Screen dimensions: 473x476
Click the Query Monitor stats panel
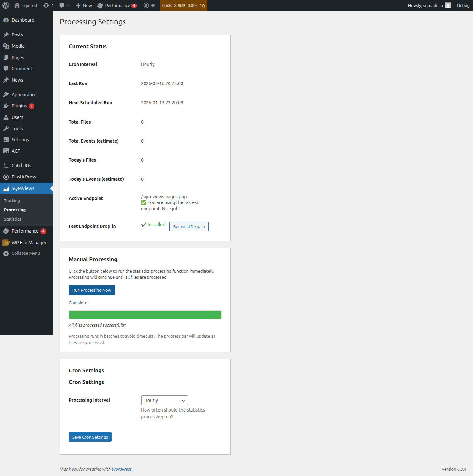[x=183, y=5]
